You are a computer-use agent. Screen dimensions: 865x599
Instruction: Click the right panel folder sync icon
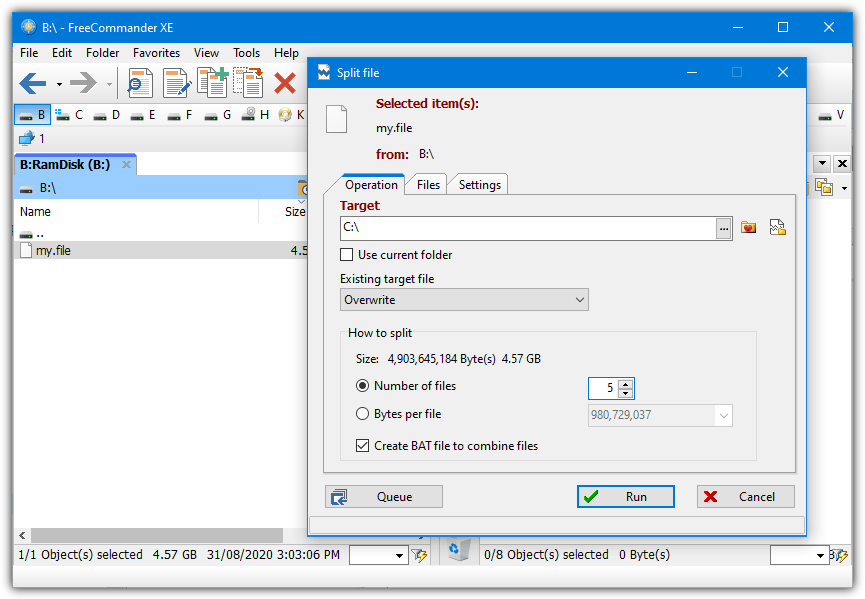point(824,188)
